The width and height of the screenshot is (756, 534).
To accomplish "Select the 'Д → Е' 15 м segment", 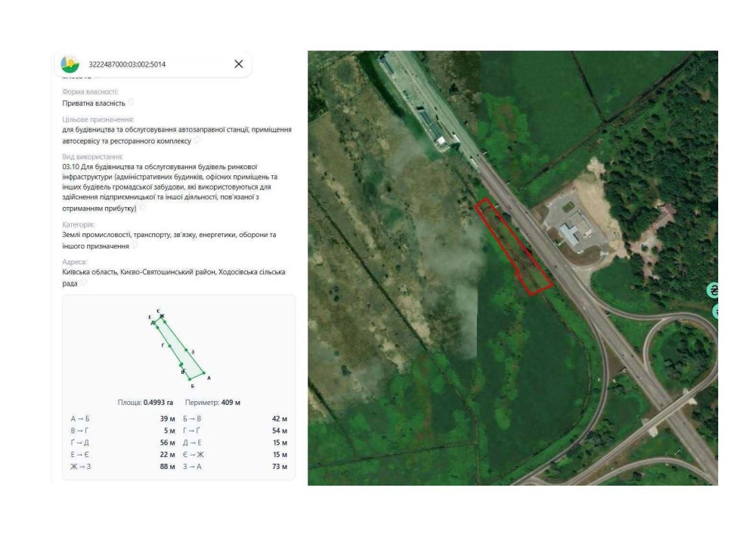I will click(235, 443).
